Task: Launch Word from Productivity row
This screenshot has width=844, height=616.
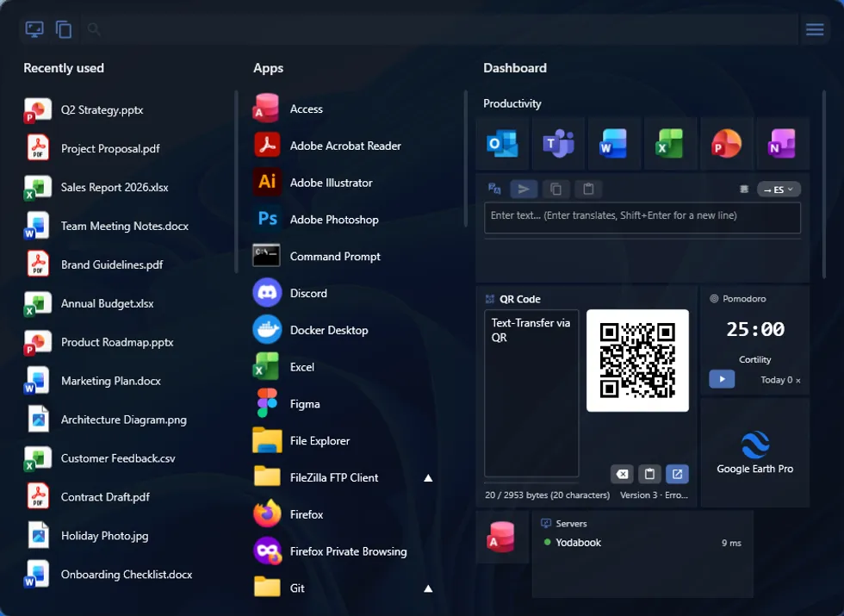Action: pos(614,144)
